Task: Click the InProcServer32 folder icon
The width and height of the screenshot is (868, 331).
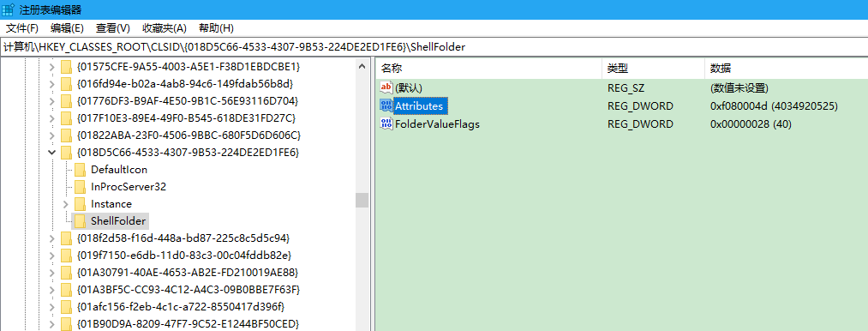Action: coord(81,187)
